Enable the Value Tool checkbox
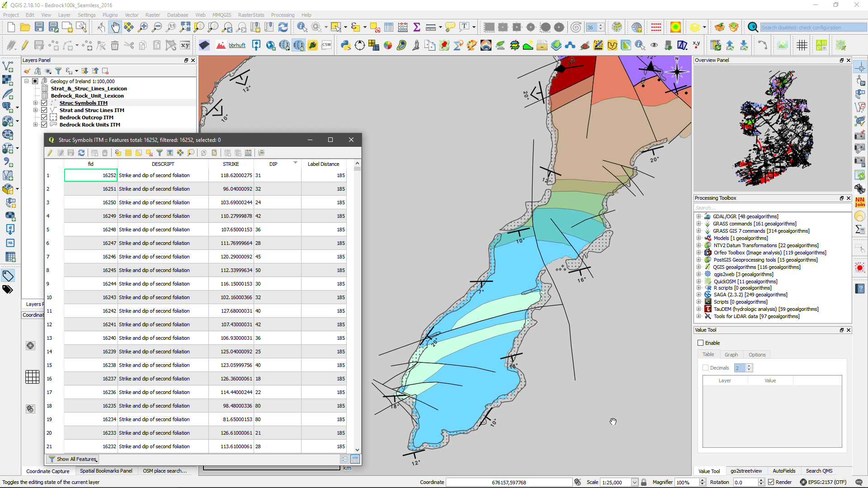 701,343
